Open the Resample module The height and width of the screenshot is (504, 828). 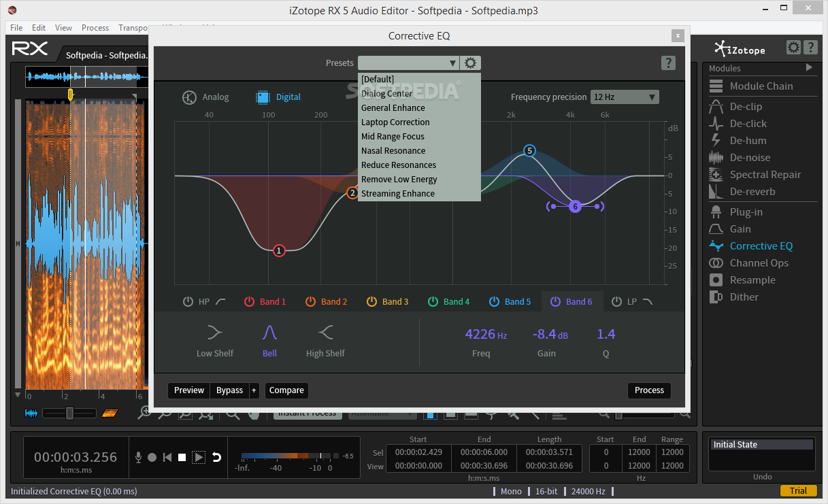point(742,280)
